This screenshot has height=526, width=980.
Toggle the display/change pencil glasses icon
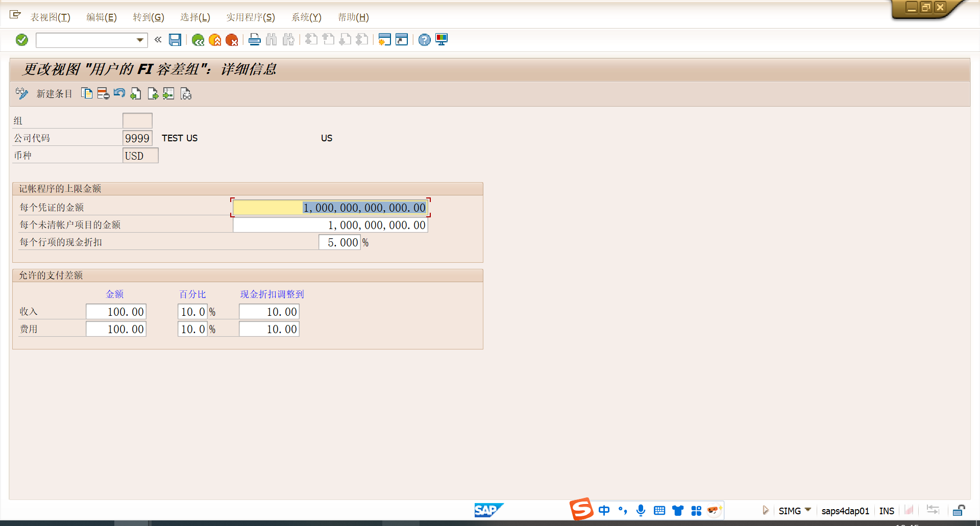(21, 93)
